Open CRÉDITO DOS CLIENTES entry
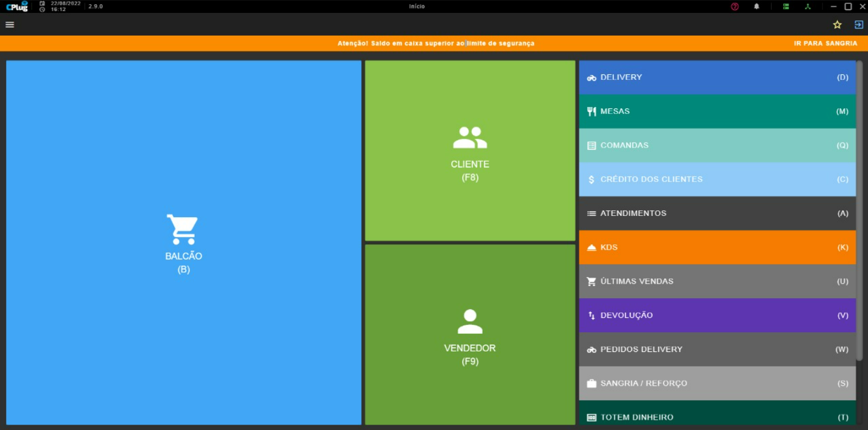This screenshot has height=430, width=868. [717, 179]
